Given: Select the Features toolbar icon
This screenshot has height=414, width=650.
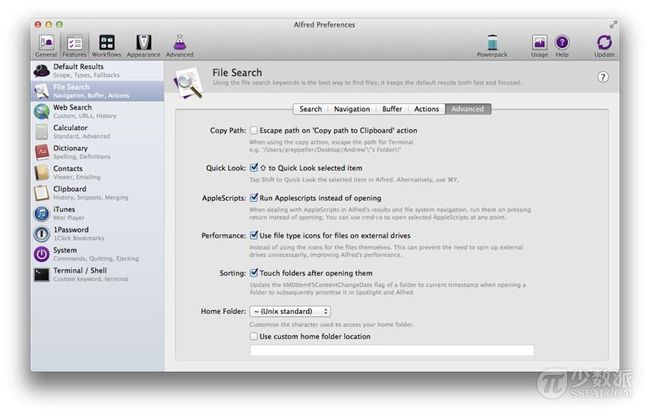Looking at the screenshot, I should coord(75,43).
